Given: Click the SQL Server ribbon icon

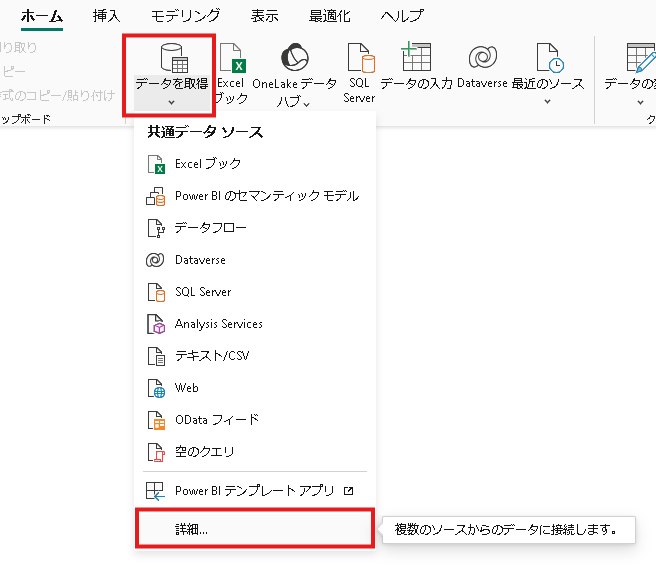Looking at the screenshot, I should point(361,57).
